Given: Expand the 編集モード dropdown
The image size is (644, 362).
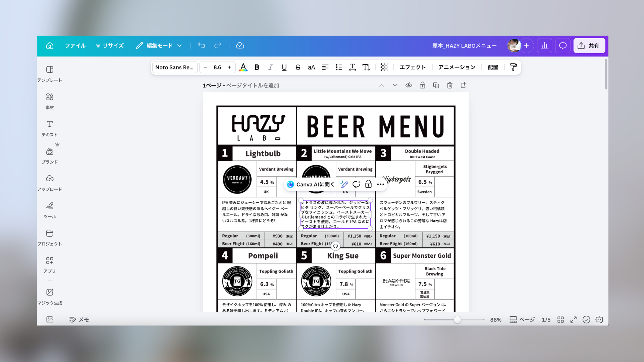Looking at the screenshot, I should pyautogui.click(x=159, y=46).
